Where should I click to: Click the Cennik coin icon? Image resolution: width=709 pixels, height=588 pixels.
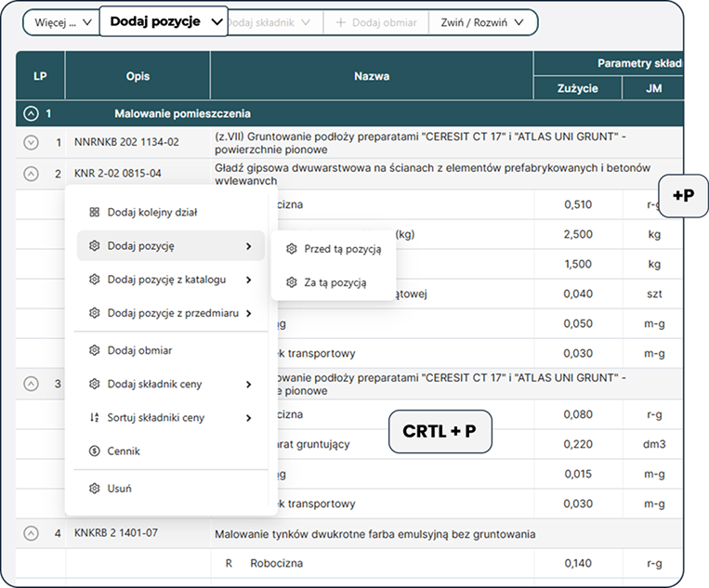point(94,451)
